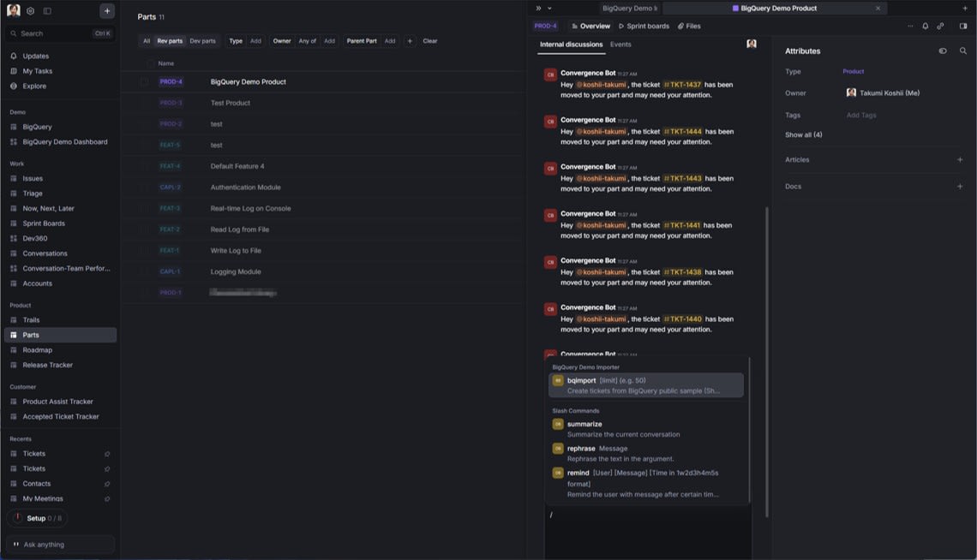
Task: Collapse the left sidebar panel icon
Action: (47, 11)
